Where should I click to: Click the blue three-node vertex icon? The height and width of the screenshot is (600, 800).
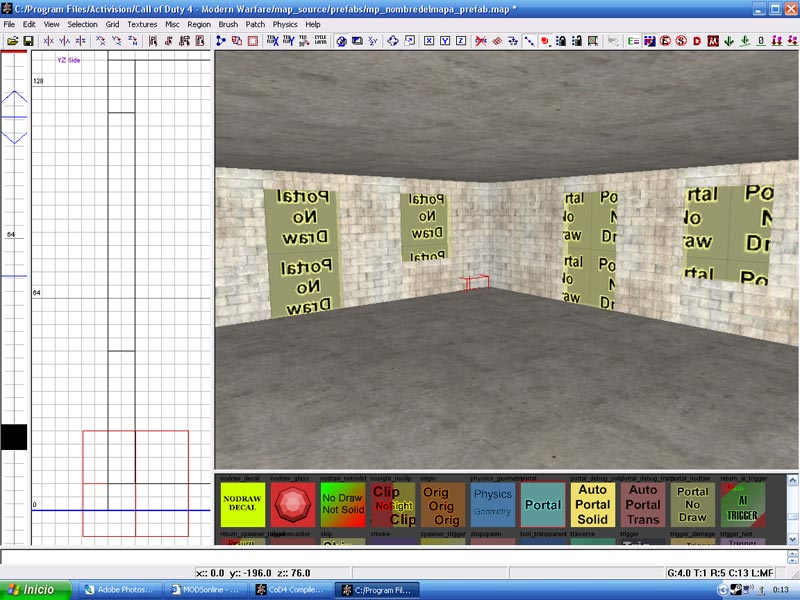[220, 41]
